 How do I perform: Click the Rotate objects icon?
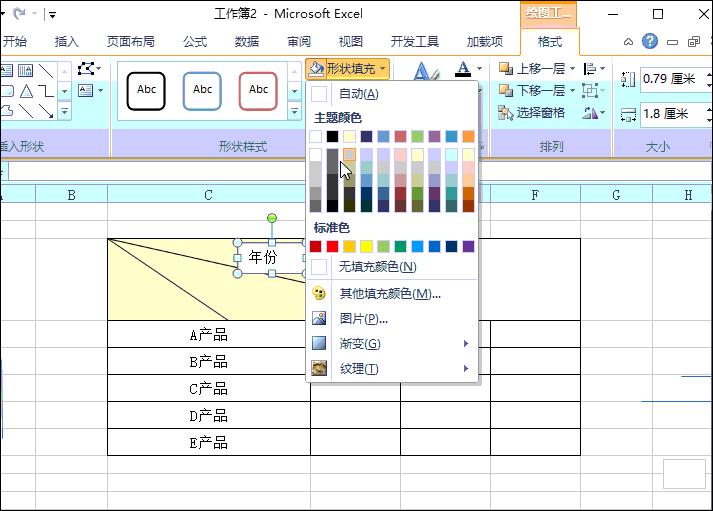coord(590,112)
